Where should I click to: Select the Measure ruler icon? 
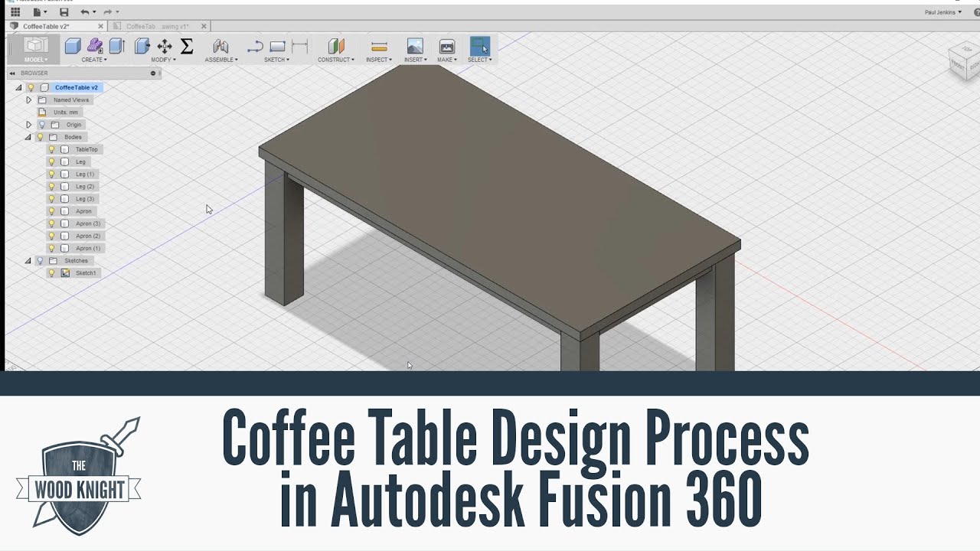tap(379, 46)
